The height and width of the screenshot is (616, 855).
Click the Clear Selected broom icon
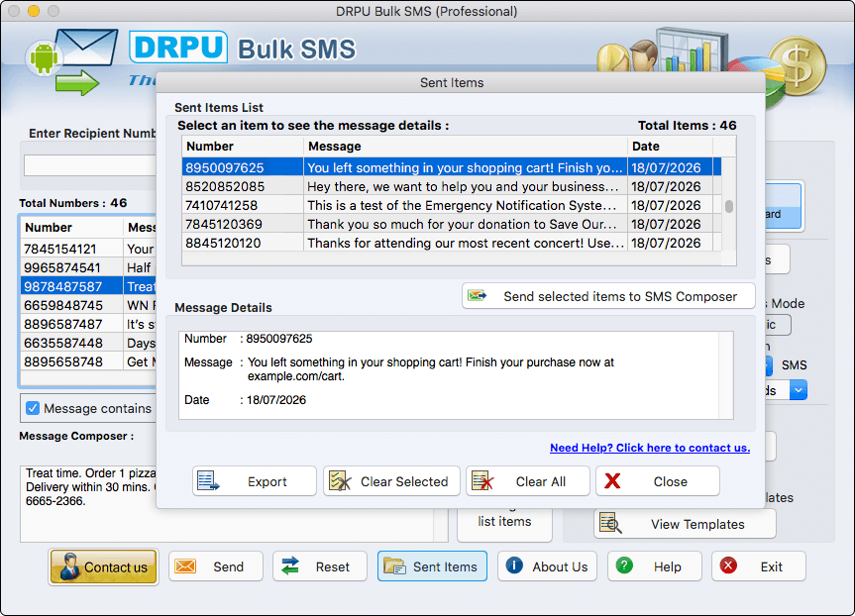click(340, 481)
